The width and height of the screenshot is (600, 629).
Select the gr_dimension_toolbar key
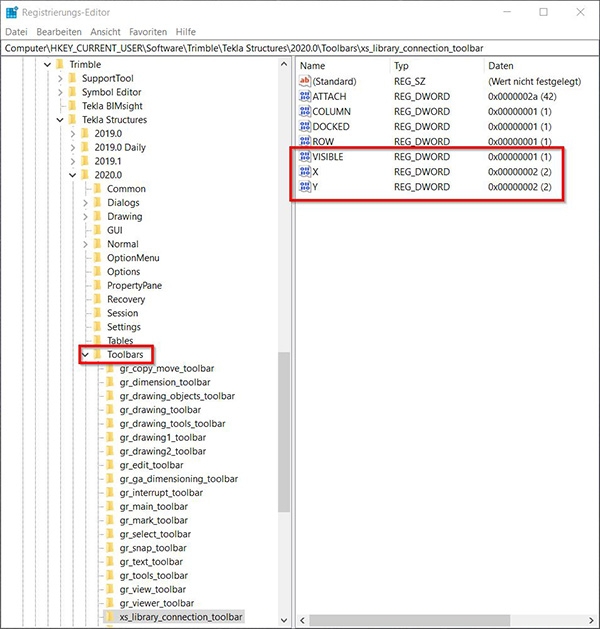(165, 382)
